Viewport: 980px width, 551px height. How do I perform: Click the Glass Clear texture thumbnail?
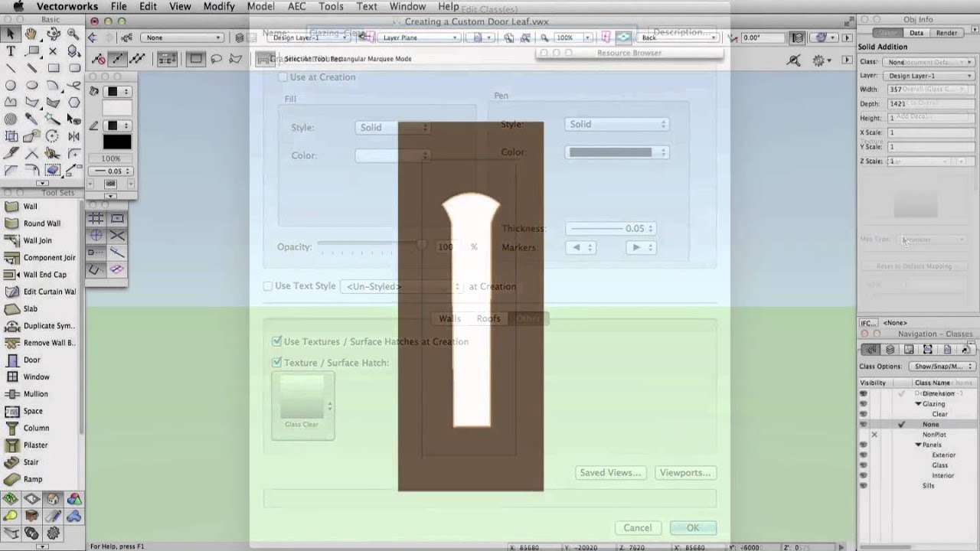303,406
